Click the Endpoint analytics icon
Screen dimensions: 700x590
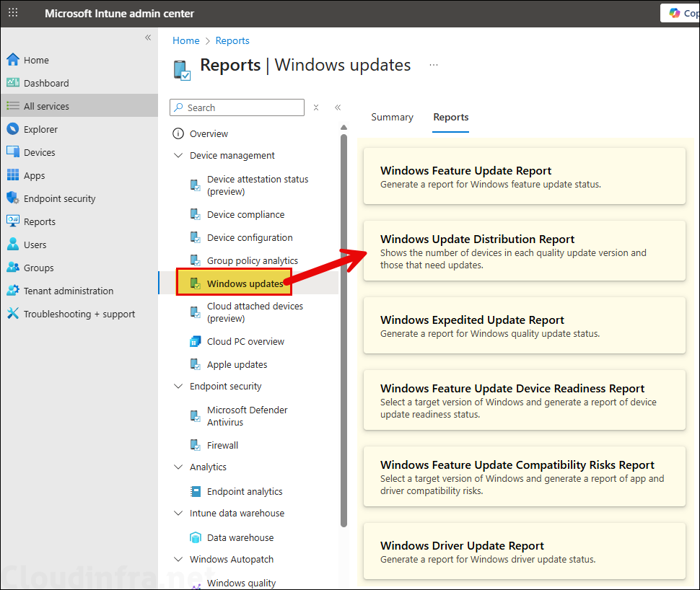point(195,491)
